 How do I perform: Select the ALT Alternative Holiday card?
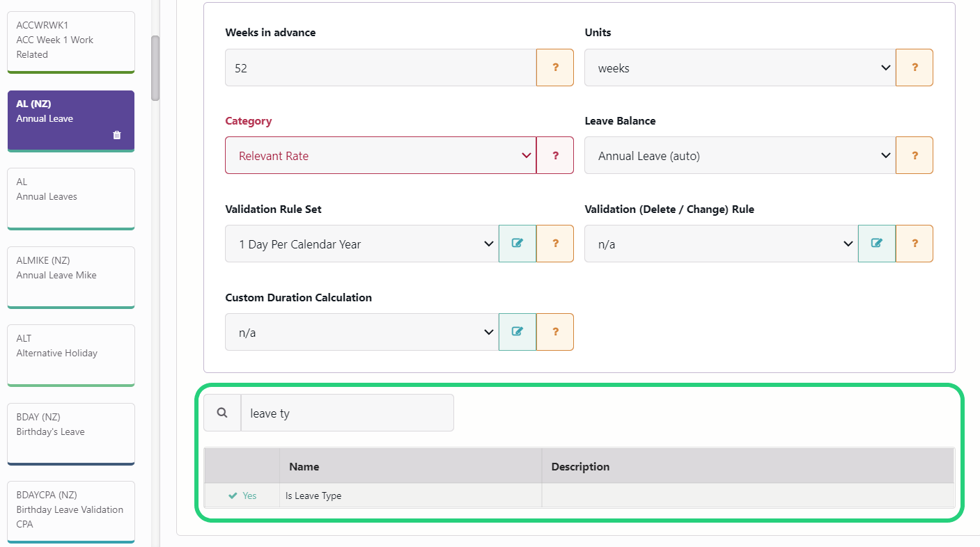click(x=71, y=356)
